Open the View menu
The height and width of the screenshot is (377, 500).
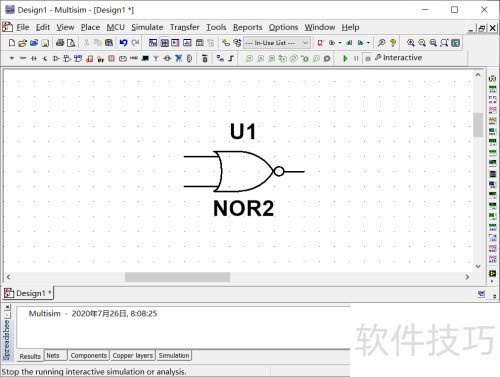pyautogui.click(x=65, y=27)
